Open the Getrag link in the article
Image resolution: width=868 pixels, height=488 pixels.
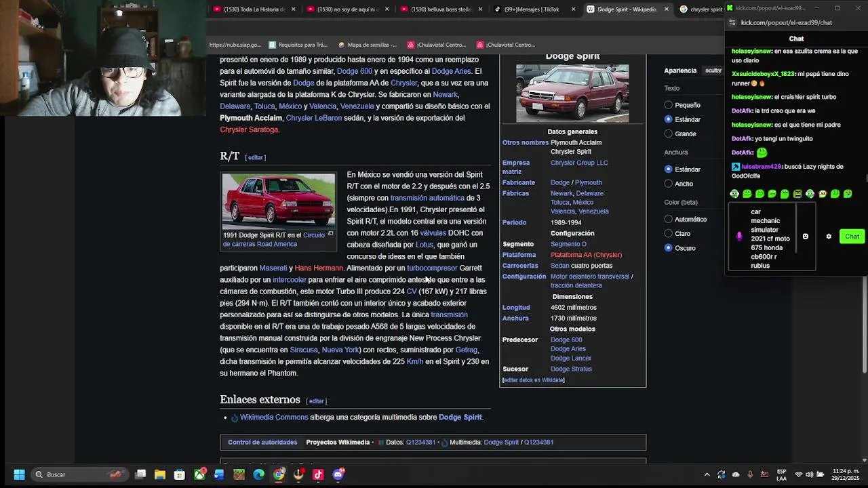(466, 350)
